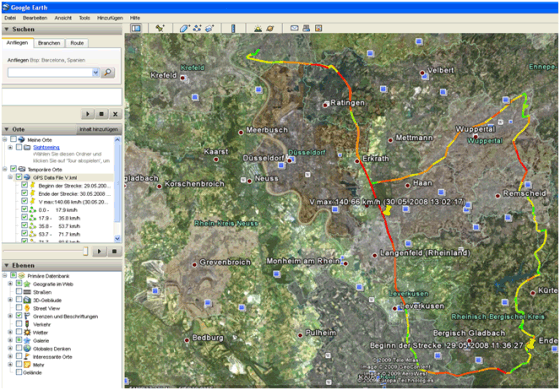Toggle the sidebar panel toolbar icon

coord(136,28)
